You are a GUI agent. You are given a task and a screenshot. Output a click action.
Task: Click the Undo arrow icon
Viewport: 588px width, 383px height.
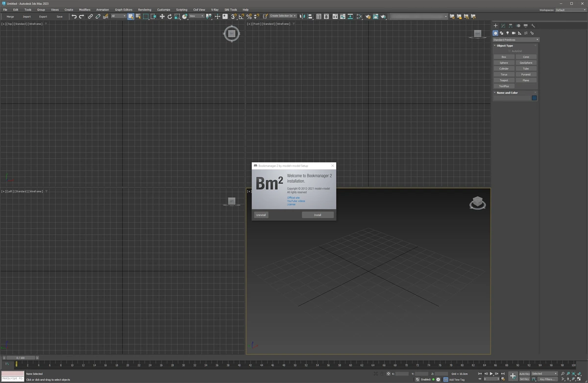click(74, 16)
